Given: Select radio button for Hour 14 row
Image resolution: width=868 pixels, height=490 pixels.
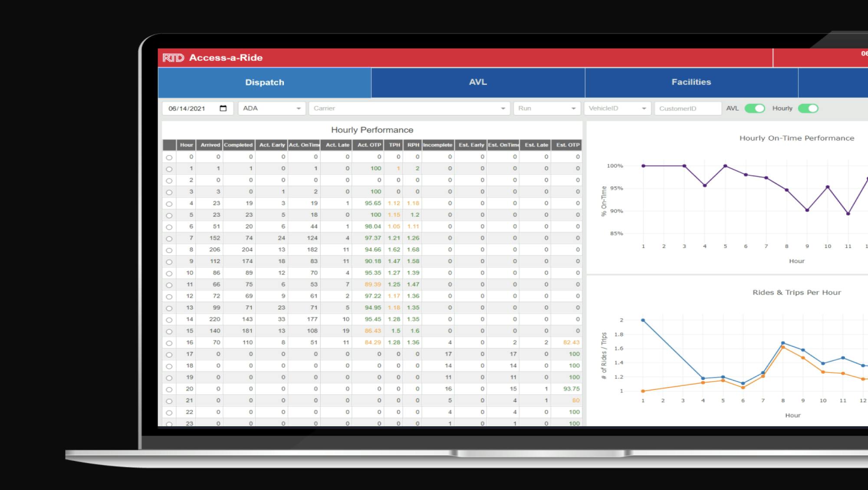Looking at the screenshot, I should [x=169, y=319].
